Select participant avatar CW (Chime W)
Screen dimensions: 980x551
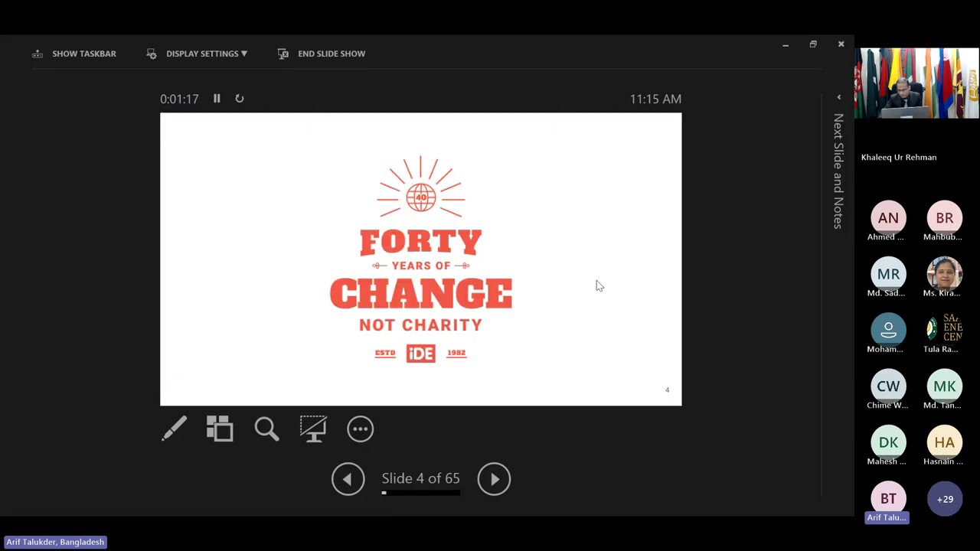pos(888,386)
